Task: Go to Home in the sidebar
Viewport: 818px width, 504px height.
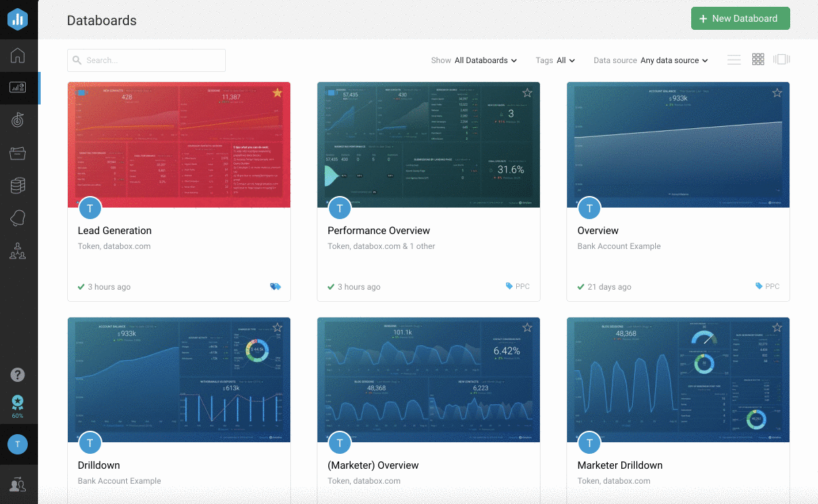Action: click(x=18, y=56)
